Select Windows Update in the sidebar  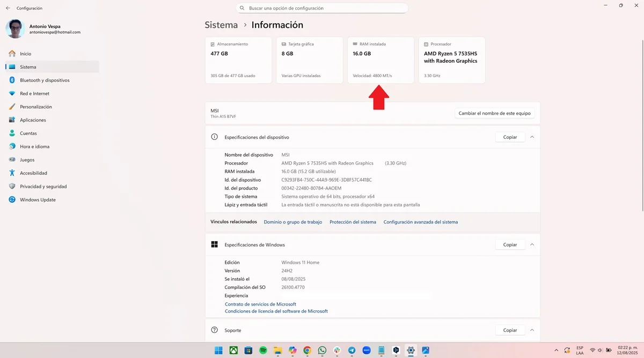click(x=52, y=200)
